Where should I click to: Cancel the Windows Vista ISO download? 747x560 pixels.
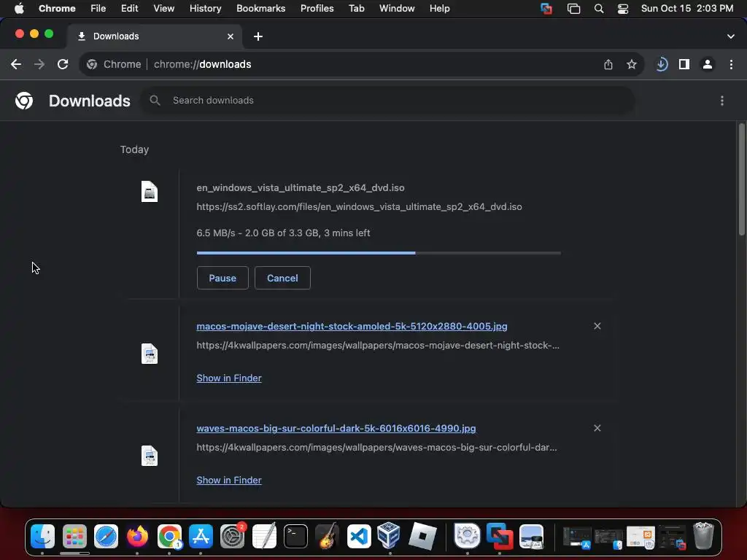click(282, 278)
